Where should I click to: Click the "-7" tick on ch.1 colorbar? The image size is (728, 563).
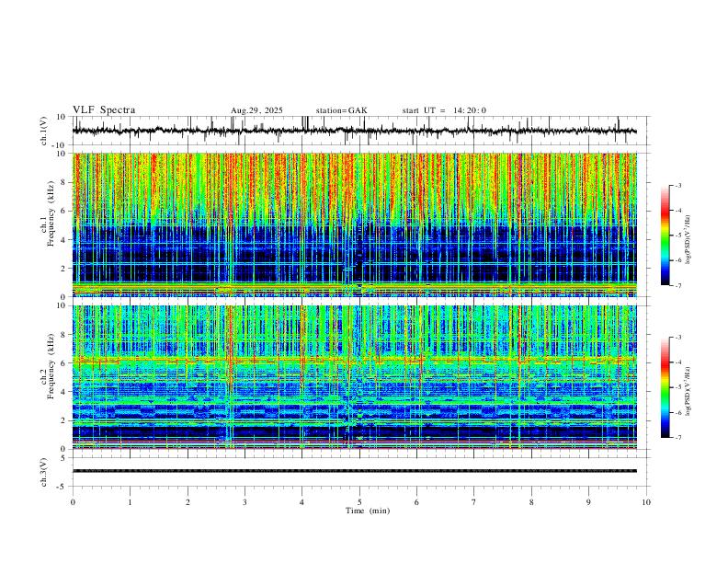[x=678, y=286]
